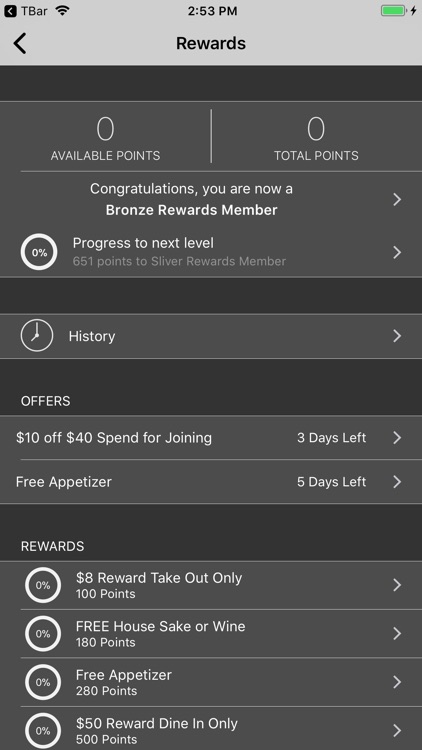Tap $10 off $40 Spend for Joining

114,438
